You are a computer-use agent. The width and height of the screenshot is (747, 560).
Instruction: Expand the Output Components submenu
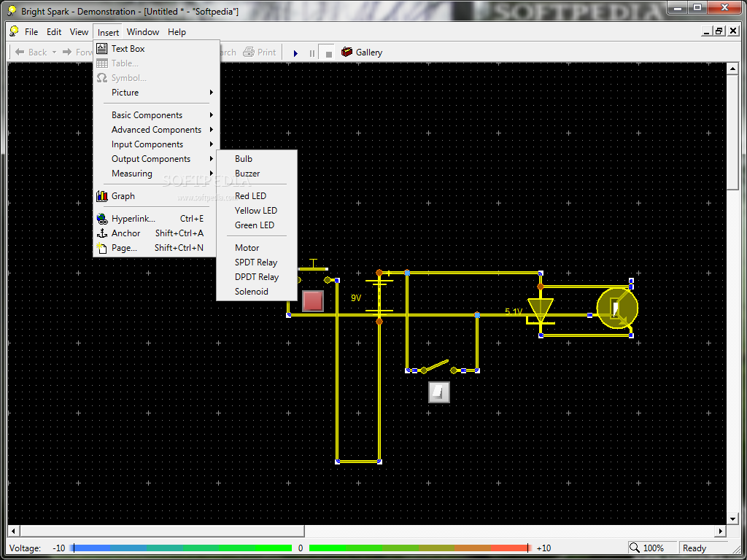click(157, 159)
